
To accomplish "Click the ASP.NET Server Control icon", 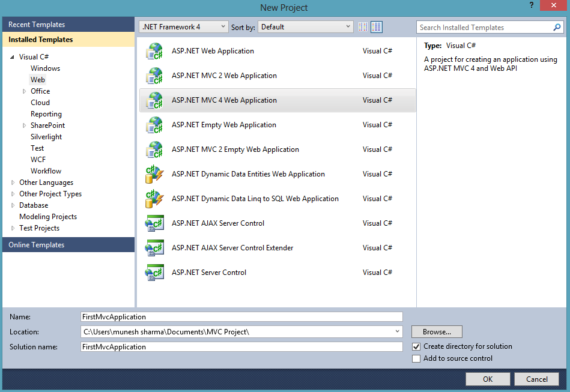I will pos(154,273).
